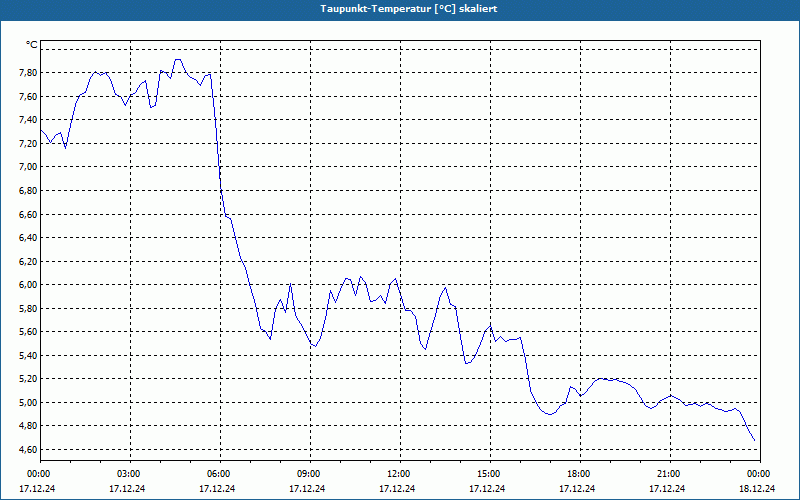The image size is (800, 500).
Task: Click the °C unit label atop y-axis
Action: click(x=32, y=45)
